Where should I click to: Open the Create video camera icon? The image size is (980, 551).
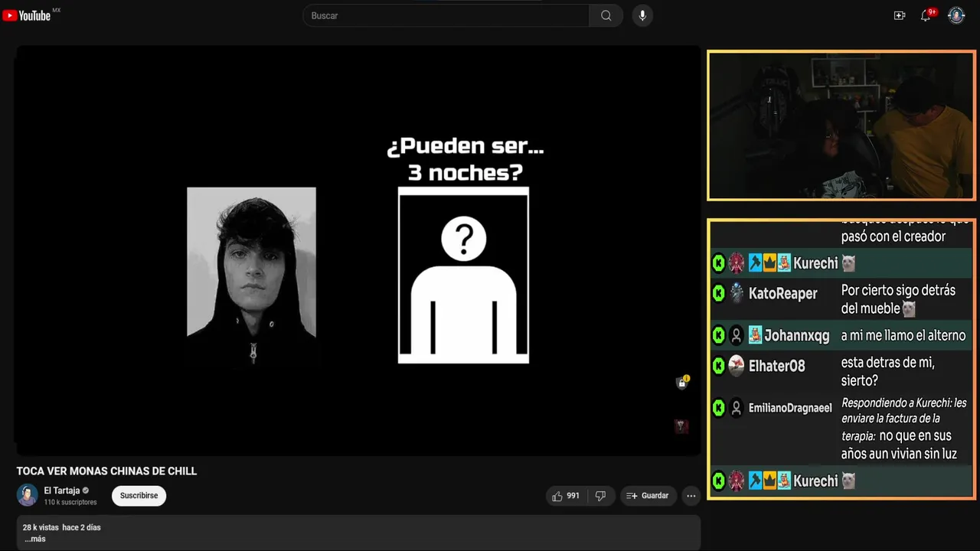[900, 15]
